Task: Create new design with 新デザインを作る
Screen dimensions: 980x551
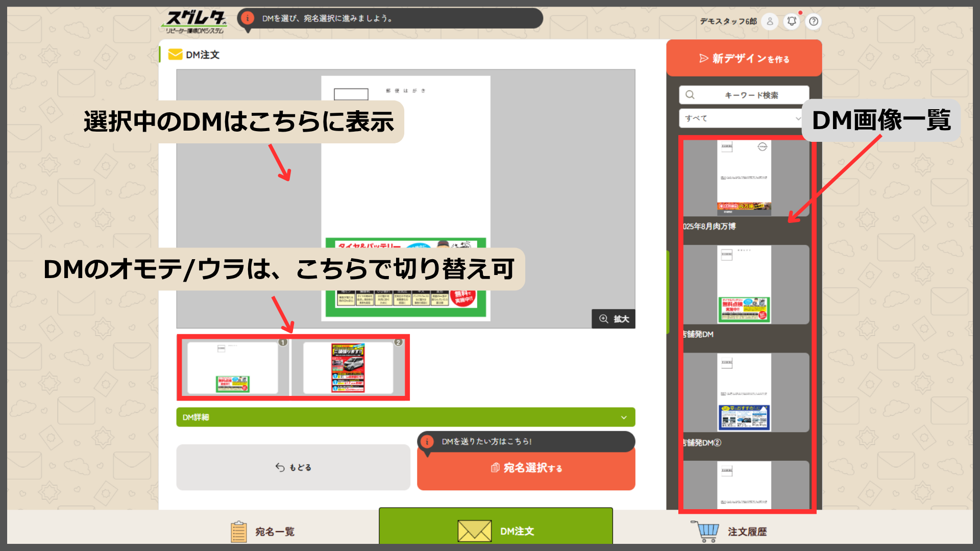Action: coord(744,59)
